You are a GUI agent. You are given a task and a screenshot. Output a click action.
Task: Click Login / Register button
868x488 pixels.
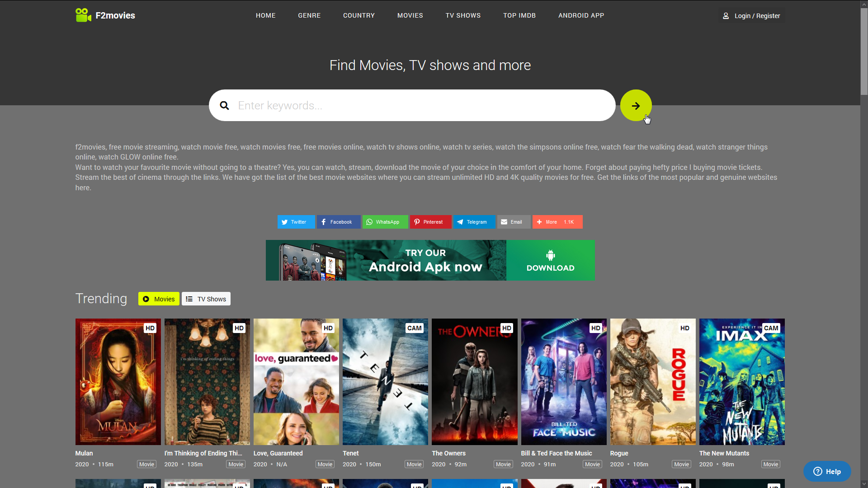[751, 16]
